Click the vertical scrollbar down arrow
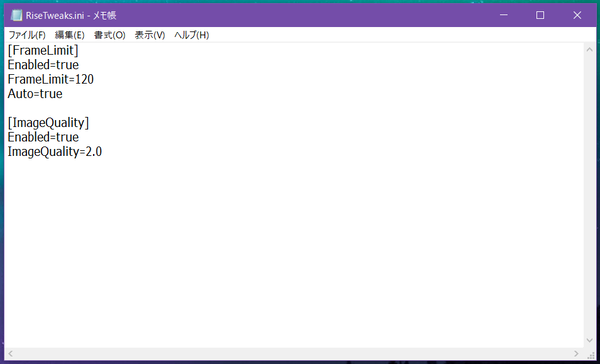The height and width of the screenshot is (364, 600). coord(590,340)
